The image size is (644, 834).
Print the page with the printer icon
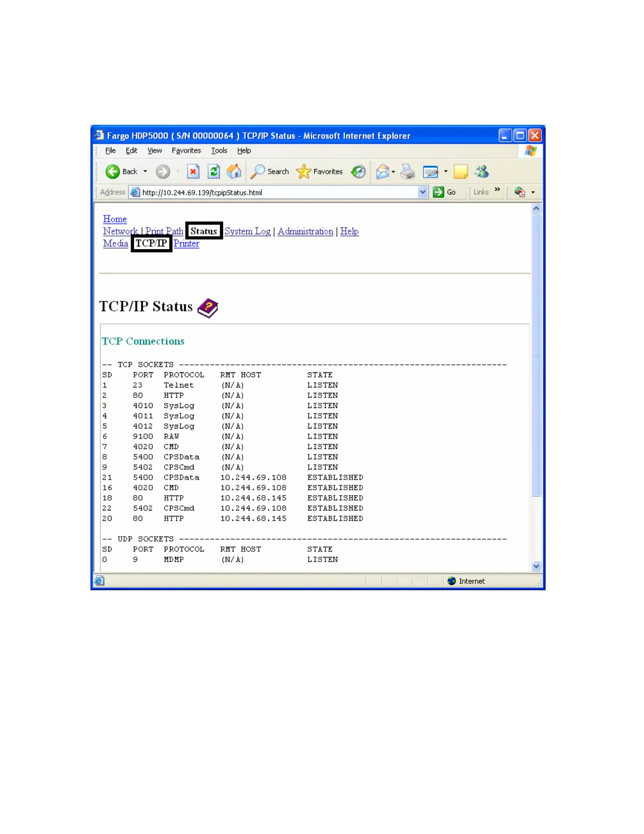pyautogui.click(x=408, y=172)
